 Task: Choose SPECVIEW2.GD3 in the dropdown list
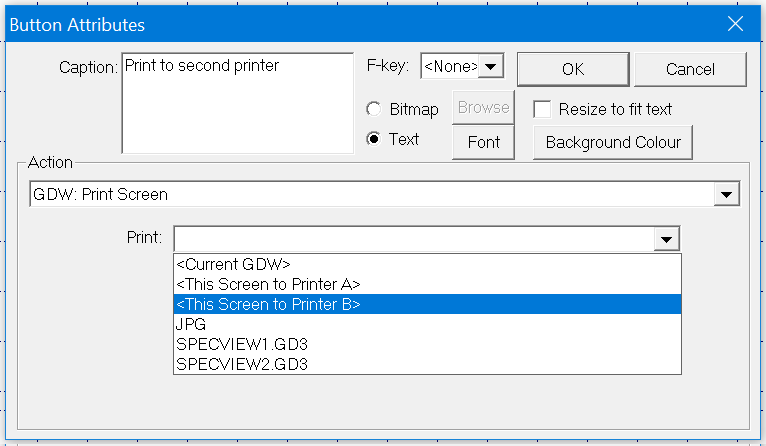(x=241, y=364)
